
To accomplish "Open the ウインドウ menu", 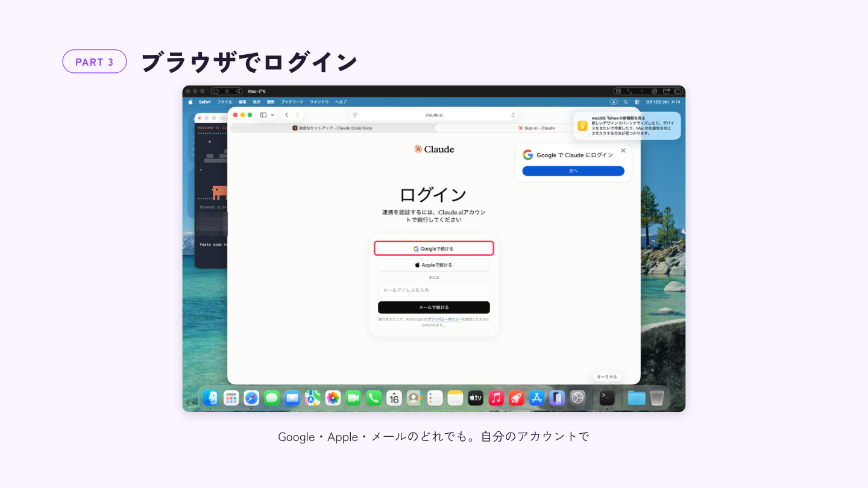I will 319,102.
